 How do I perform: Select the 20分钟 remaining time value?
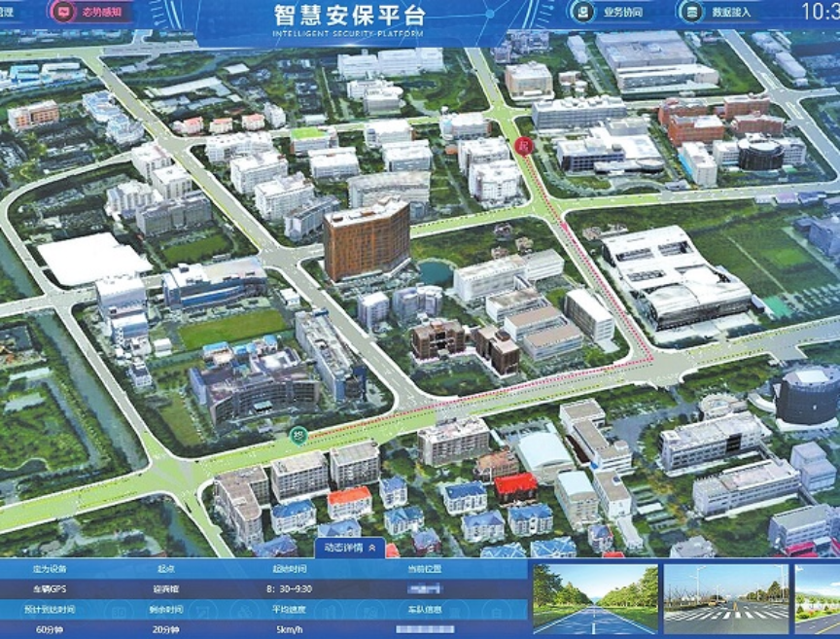tap(164, 629)
